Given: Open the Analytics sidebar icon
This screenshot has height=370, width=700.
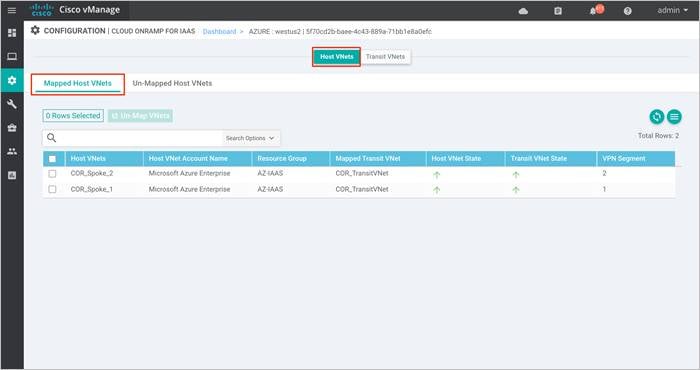Looking at the screenshot, I should (x=12, y=175).
